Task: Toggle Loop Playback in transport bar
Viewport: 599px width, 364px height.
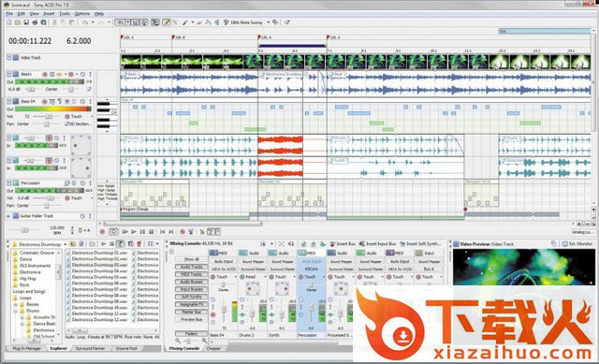Action: tap(113, 232)
